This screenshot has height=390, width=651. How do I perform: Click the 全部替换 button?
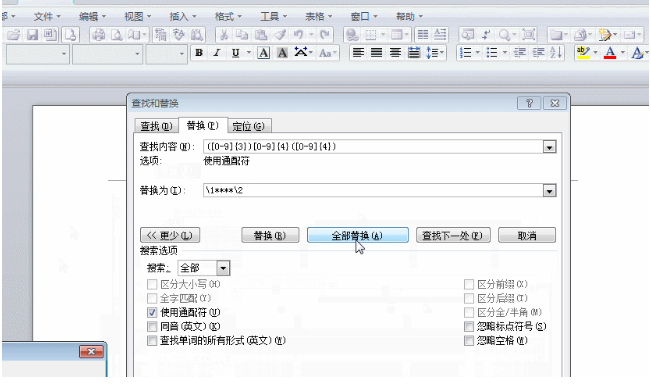coord(357,235)
